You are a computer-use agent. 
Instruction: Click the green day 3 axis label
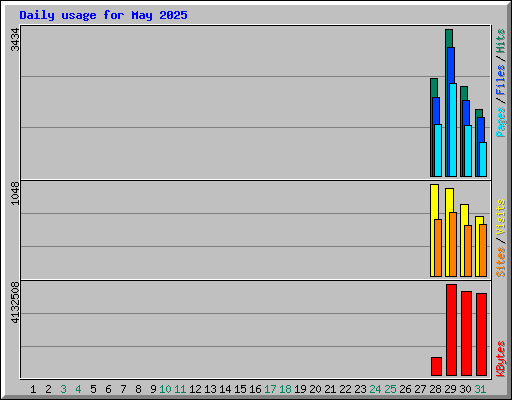[63, 389]
